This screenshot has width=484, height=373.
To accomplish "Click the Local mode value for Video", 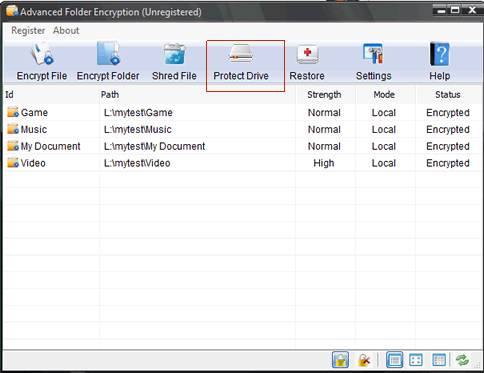I will [x=384, y=163].
